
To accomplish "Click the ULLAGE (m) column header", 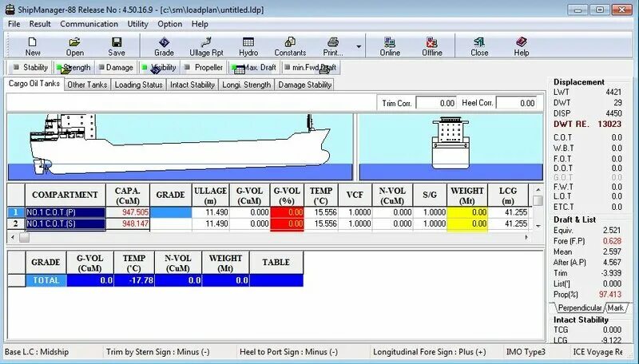I will [x=211, y=195].
